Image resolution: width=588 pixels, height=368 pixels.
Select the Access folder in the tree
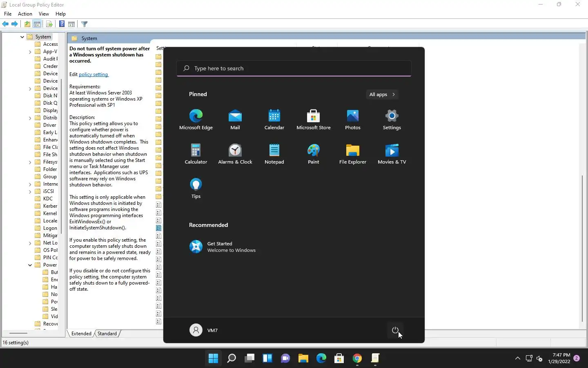pyautogui.click(x=46, y=44)
